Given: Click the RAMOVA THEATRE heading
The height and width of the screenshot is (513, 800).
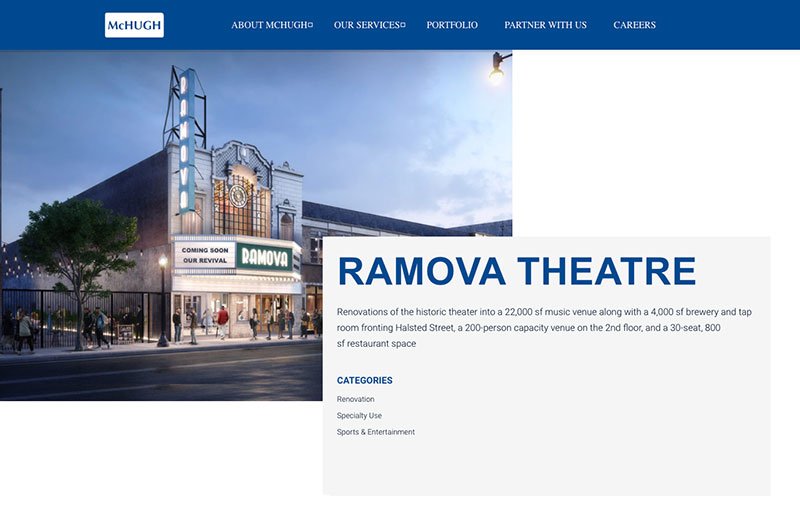Looking at the screenshot, I should coord(517,272).
